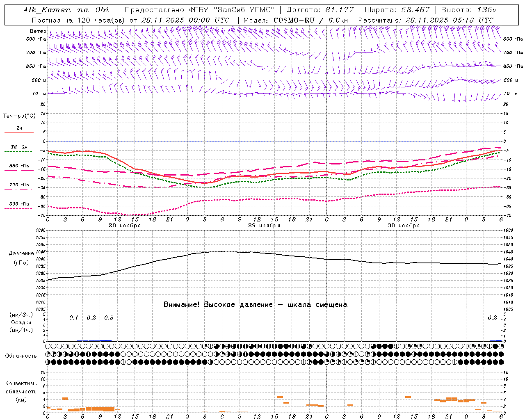Screen dimensions: 525x420
Task: Click the 850 гПа long-dash legend line under temperature
Action: click(x=19, y=171)
